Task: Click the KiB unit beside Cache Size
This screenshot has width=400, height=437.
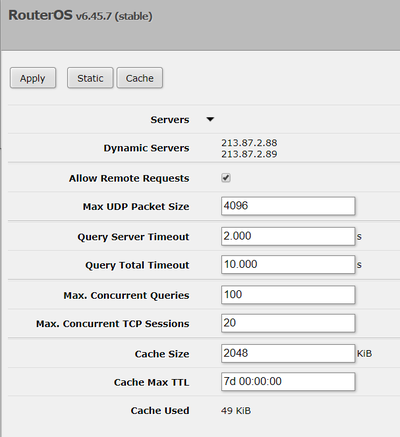Action: (x=364, y=353)
